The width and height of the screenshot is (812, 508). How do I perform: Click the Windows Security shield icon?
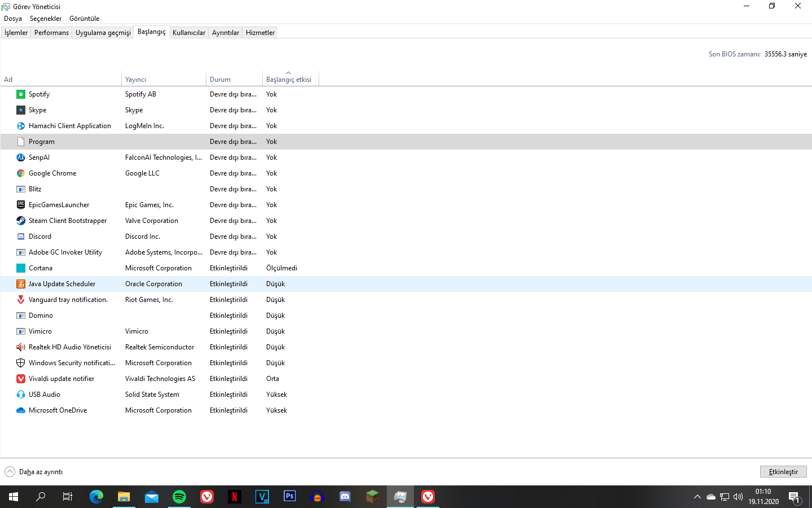point(21,363)
